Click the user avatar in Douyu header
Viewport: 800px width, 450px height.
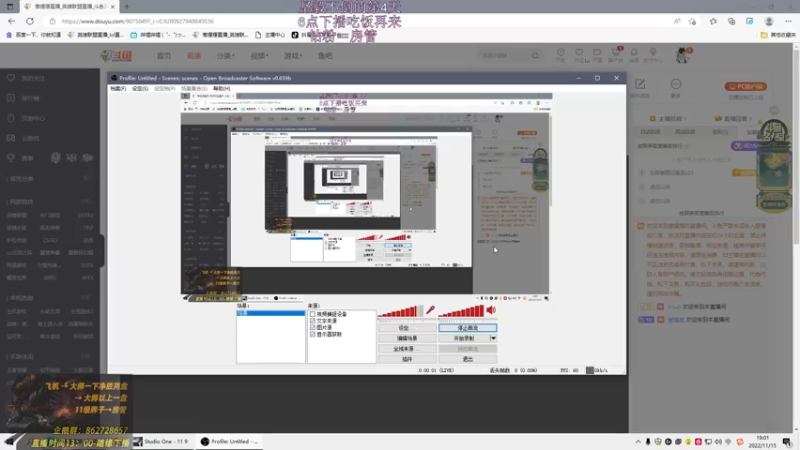683,55
